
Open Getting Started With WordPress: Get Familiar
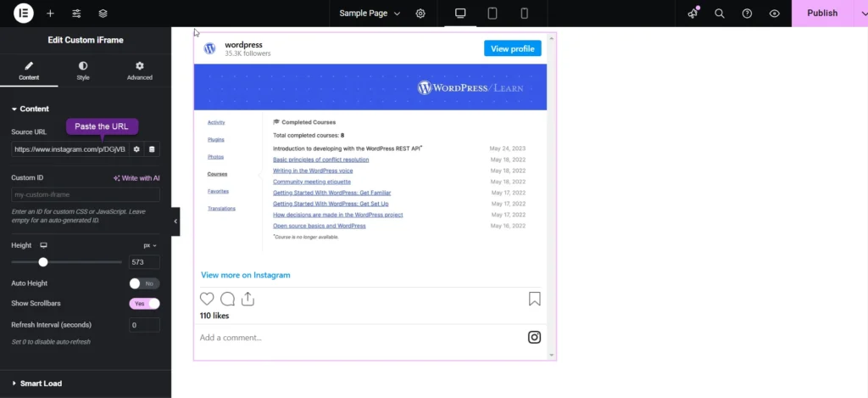pyautogui.click(x=332, y=193)
